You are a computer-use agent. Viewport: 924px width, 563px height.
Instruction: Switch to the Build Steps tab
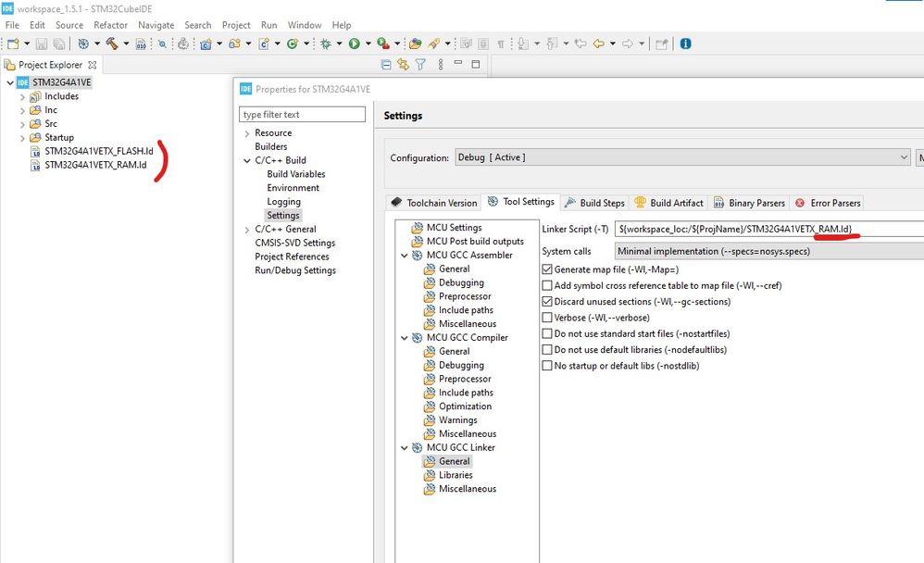(x=594, y=203)
